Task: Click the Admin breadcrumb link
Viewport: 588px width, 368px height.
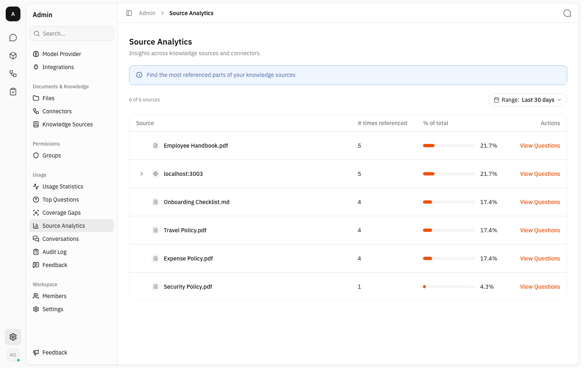Action: click(147, 13)
